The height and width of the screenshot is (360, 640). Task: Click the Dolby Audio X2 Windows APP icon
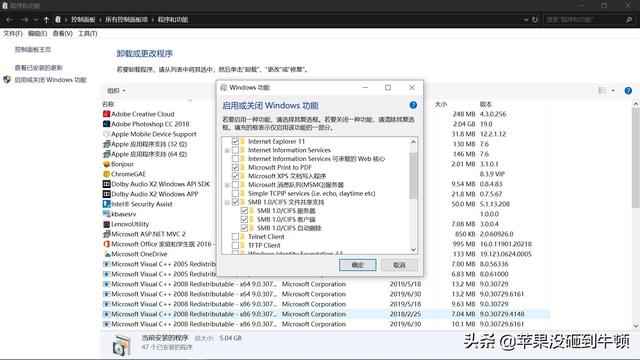107,194
